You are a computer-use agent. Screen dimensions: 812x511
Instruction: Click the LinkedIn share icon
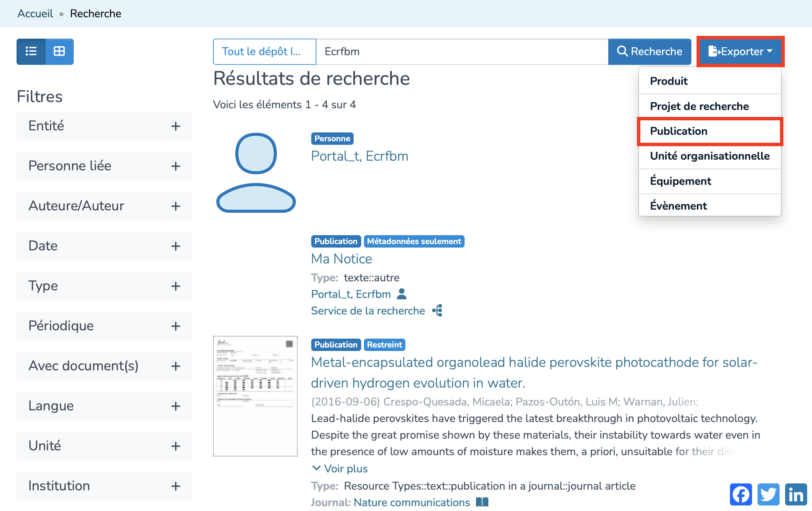[795, 494]
